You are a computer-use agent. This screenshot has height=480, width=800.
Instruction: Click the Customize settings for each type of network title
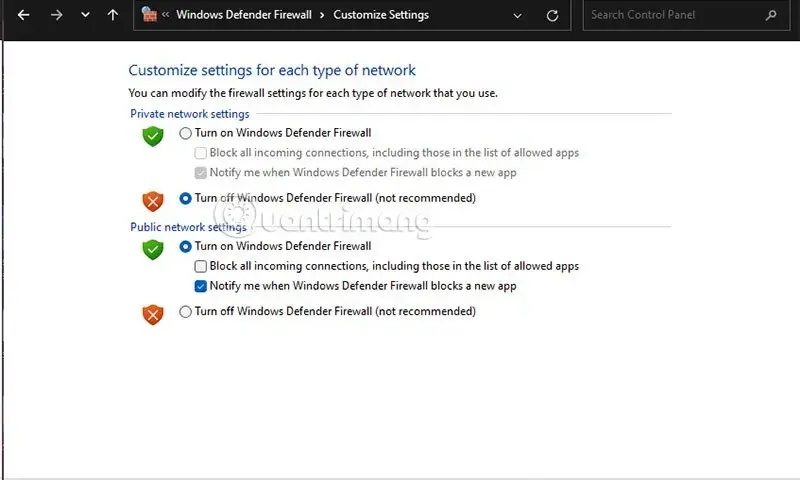tap(272, 70)
